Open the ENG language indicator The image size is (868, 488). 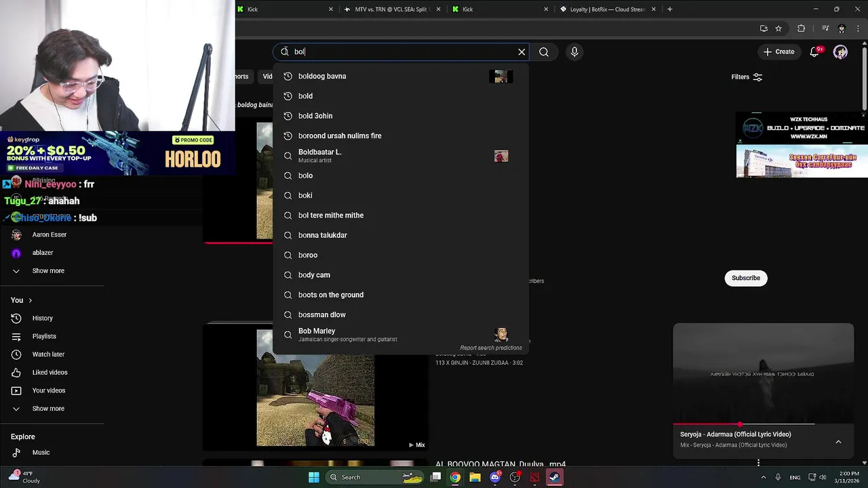795,477
